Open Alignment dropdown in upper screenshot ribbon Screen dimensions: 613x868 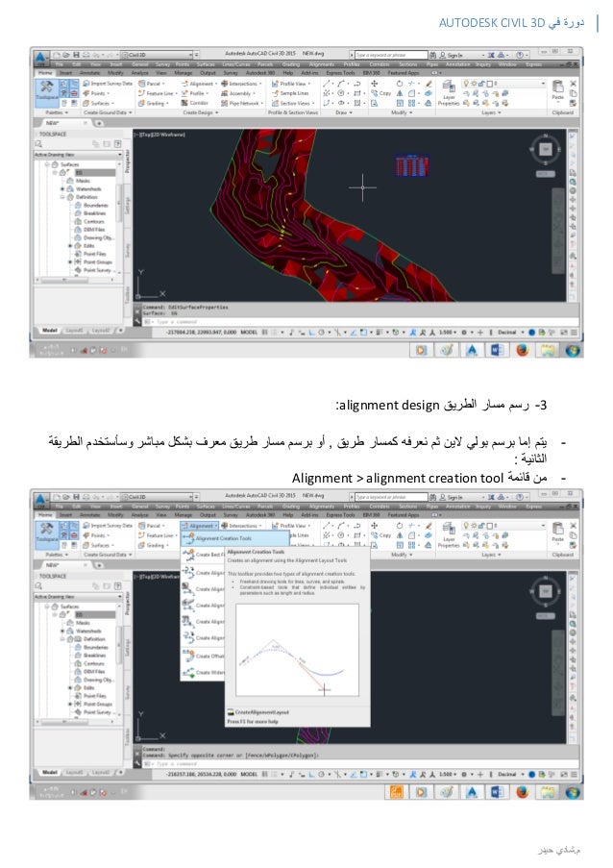[x=199, y=84]
